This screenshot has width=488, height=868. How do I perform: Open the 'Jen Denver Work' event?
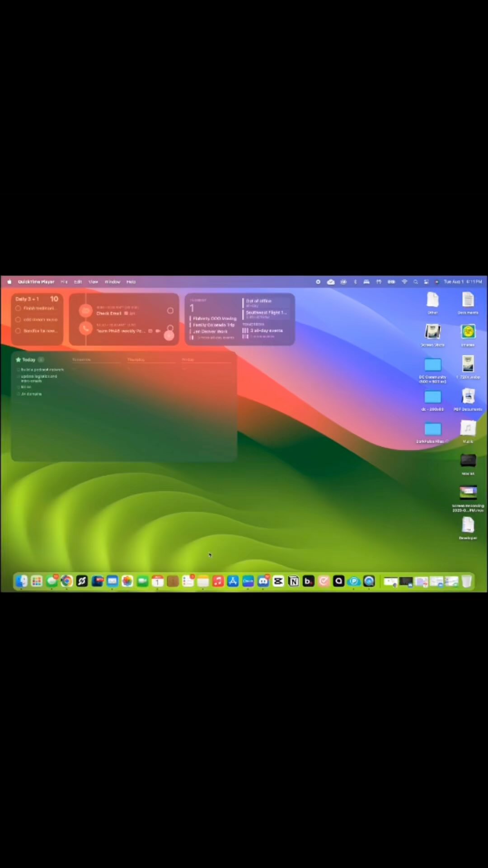(210, 331)
